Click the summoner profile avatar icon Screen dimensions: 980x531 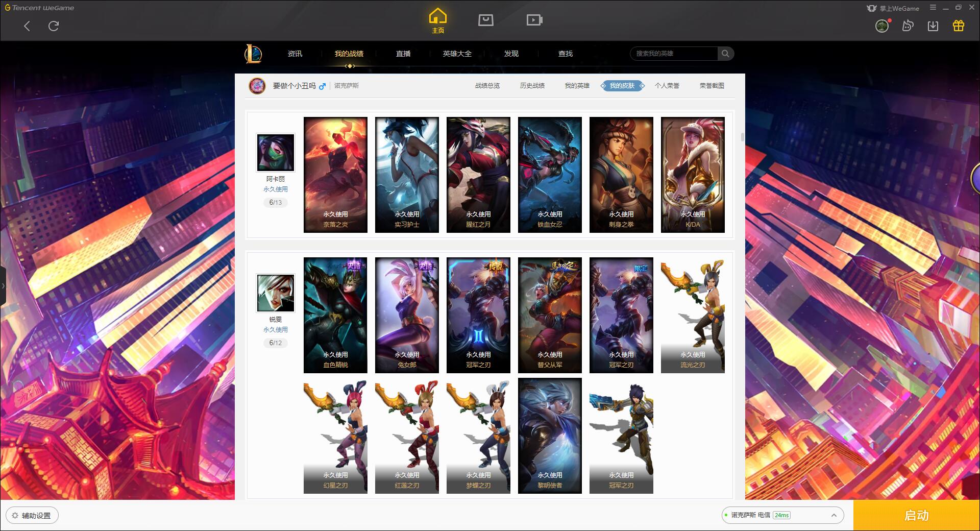(x=257, y=86)
